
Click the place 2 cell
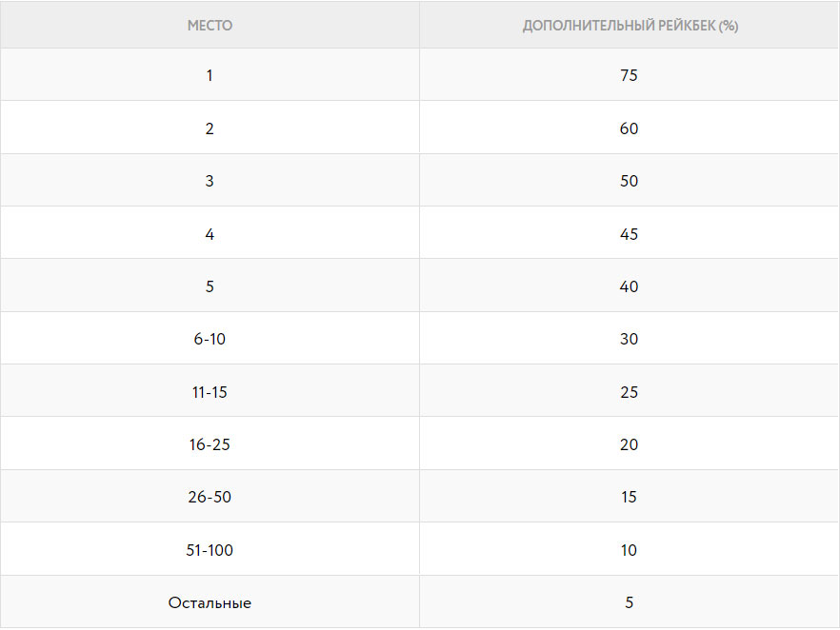pyautogui.click(x=210, y=128)
